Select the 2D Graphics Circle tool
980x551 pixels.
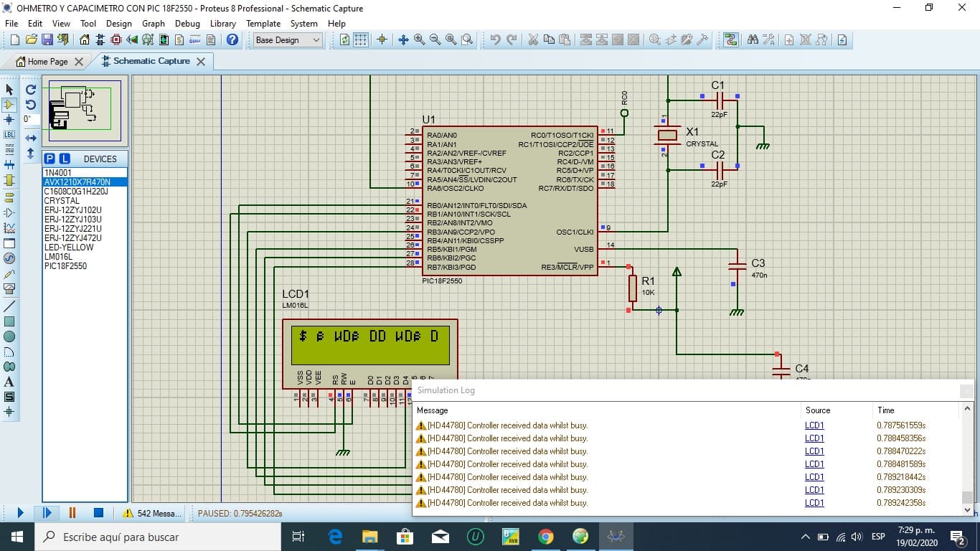(9, 336)
